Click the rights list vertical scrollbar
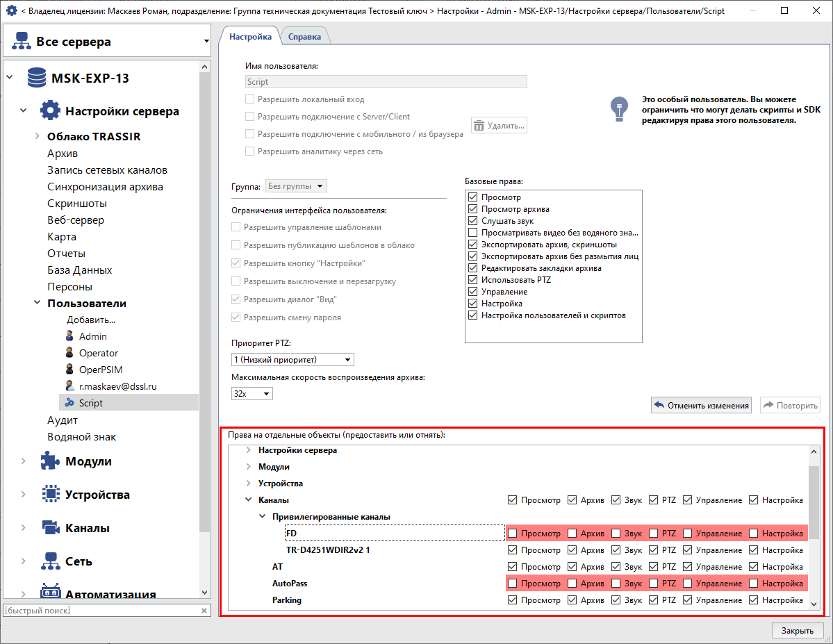The width and height of the screenshot is (833, 644). [x=814, y=503]
